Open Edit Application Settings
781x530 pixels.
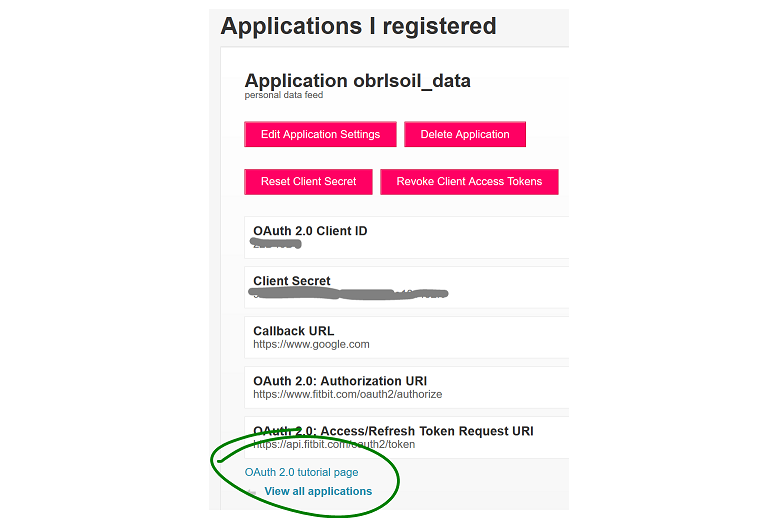point(320,134)
